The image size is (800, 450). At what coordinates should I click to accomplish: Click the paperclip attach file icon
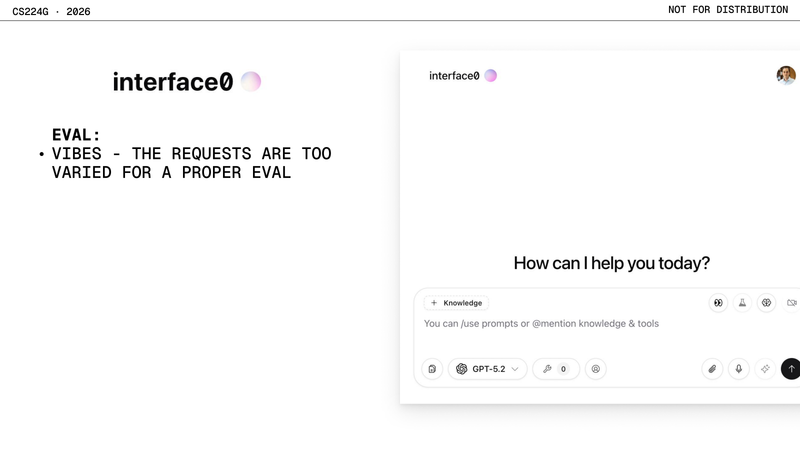pos(712,369)
